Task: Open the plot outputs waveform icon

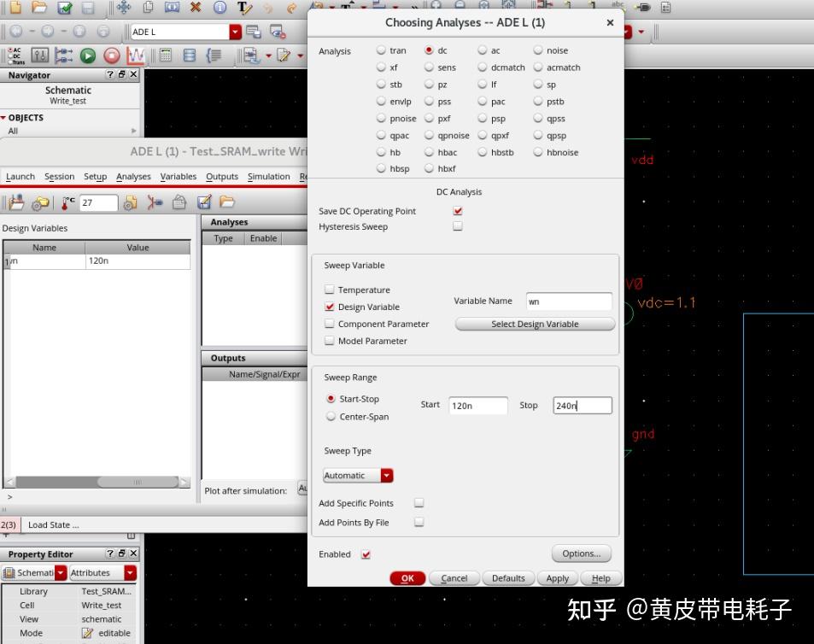Action: pos(138,56)
